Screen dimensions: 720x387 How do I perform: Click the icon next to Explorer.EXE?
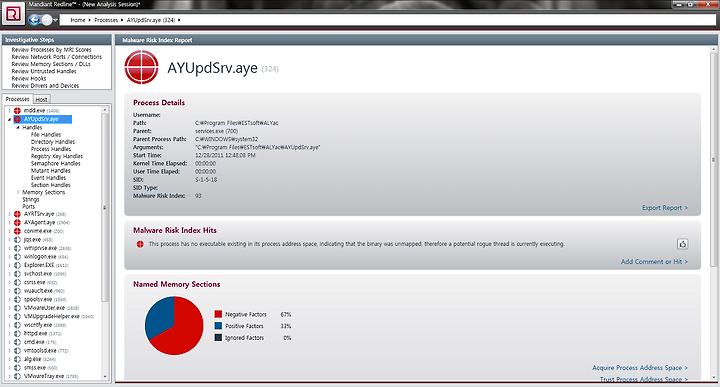coord(17,265)
